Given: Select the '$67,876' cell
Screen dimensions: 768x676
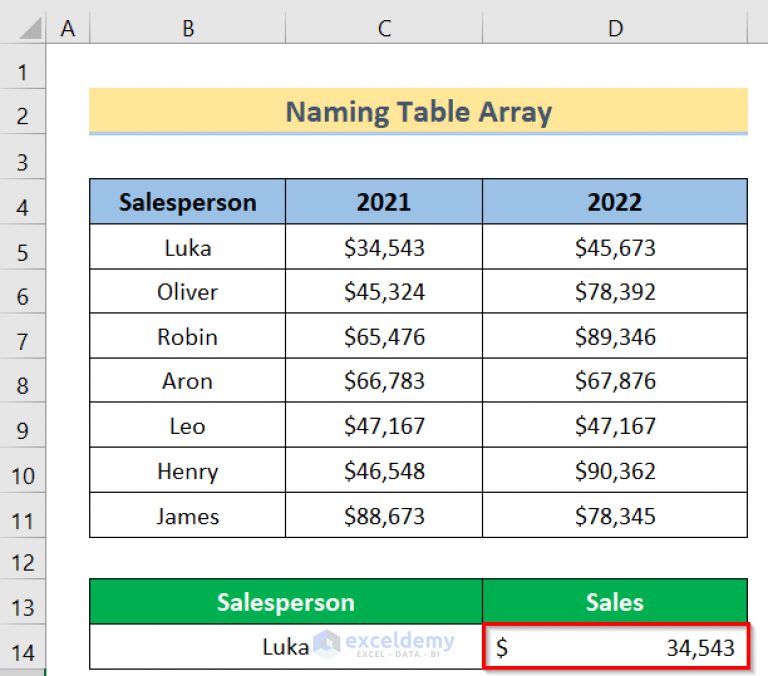Looking at the screenshot, I should point(615,381).
